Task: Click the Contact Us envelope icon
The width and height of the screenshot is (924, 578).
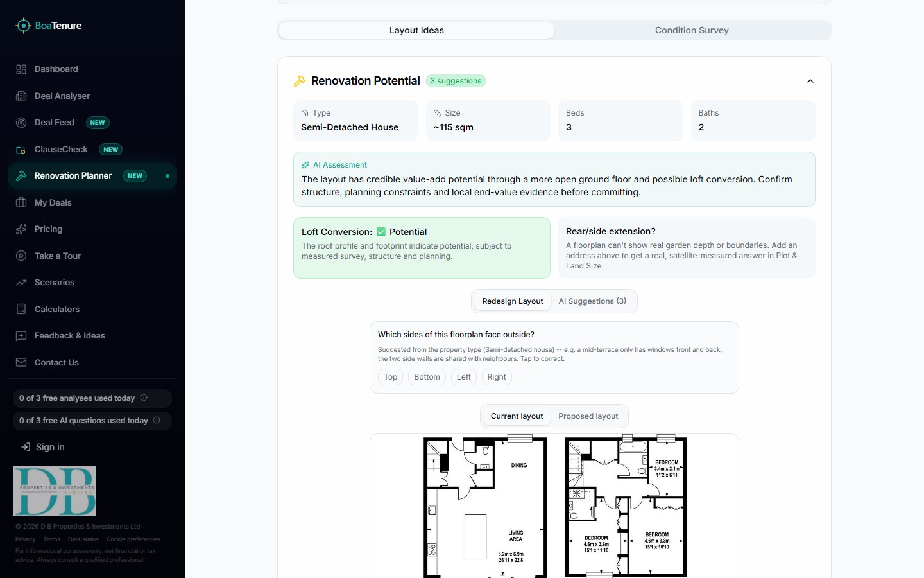Action: (21, 362)
